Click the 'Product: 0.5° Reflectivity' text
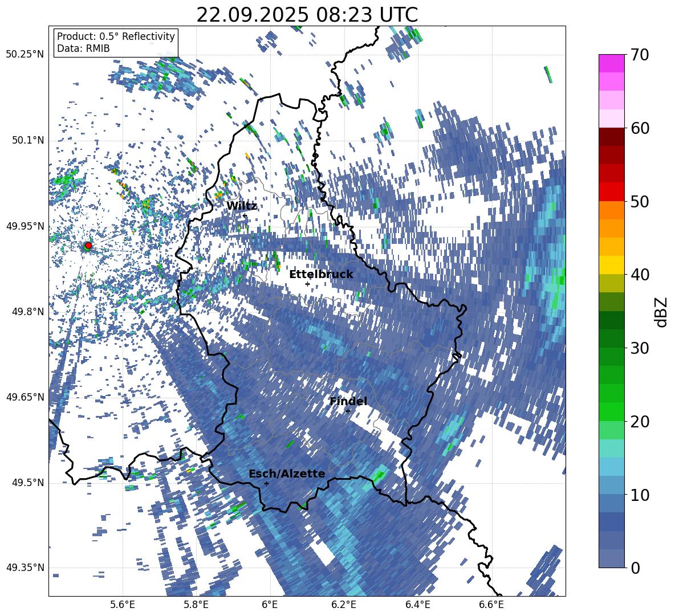Screen dimensions: 675x616 (x=116, y=36)
